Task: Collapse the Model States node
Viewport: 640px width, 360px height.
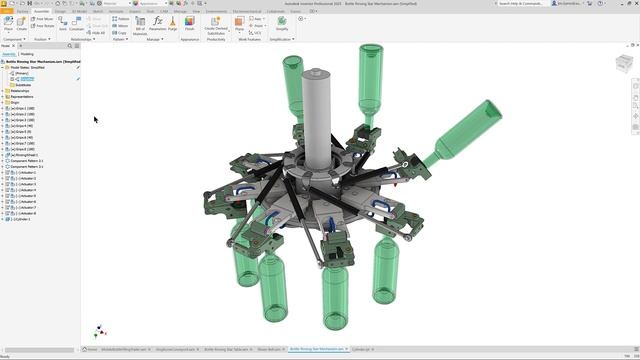Action: [x=2, y=67]
